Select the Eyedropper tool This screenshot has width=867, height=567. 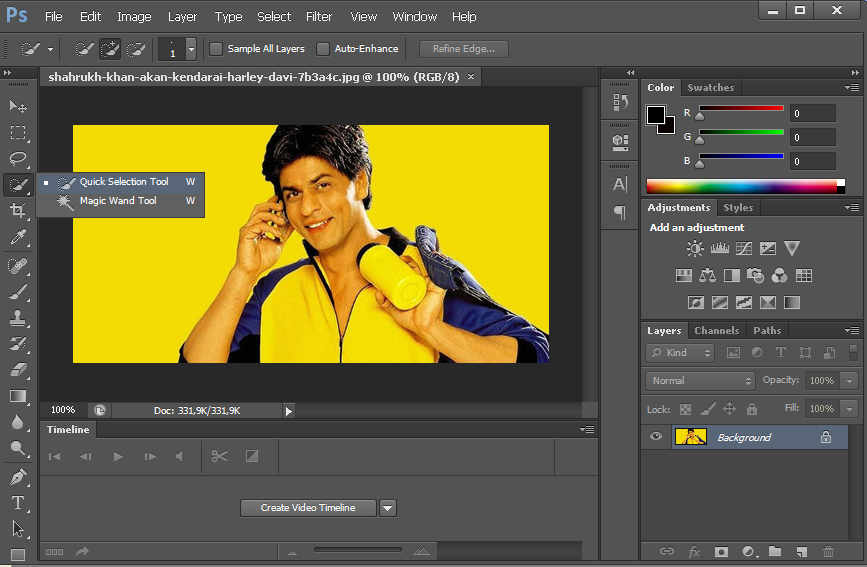click(x=17, y=237)
